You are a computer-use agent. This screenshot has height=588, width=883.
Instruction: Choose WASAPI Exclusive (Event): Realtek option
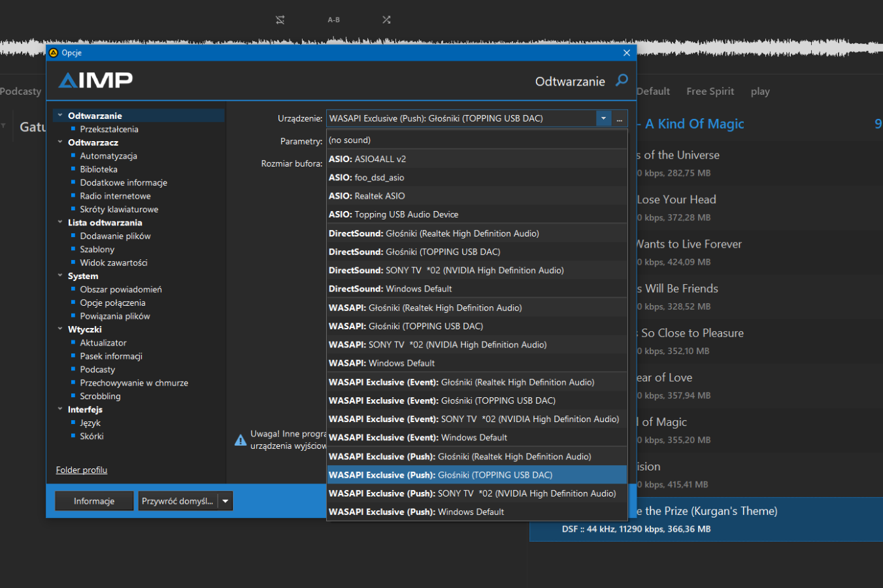pos(477,382)
